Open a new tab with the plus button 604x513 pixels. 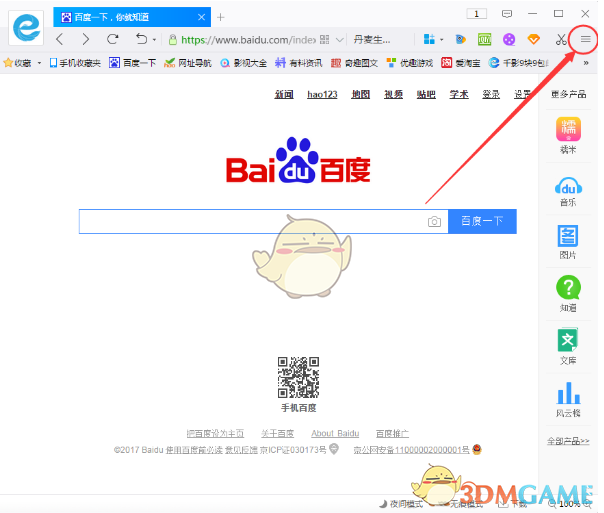220,17
